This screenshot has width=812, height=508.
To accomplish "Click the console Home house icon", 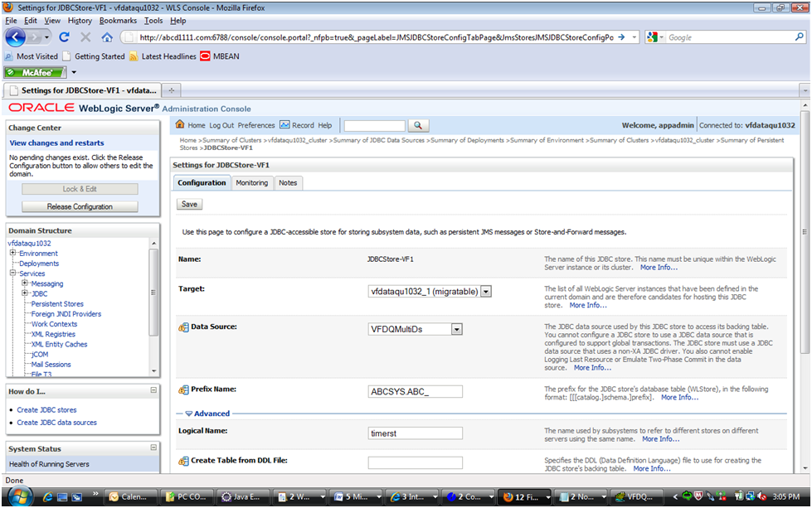I will click(180, 124).
